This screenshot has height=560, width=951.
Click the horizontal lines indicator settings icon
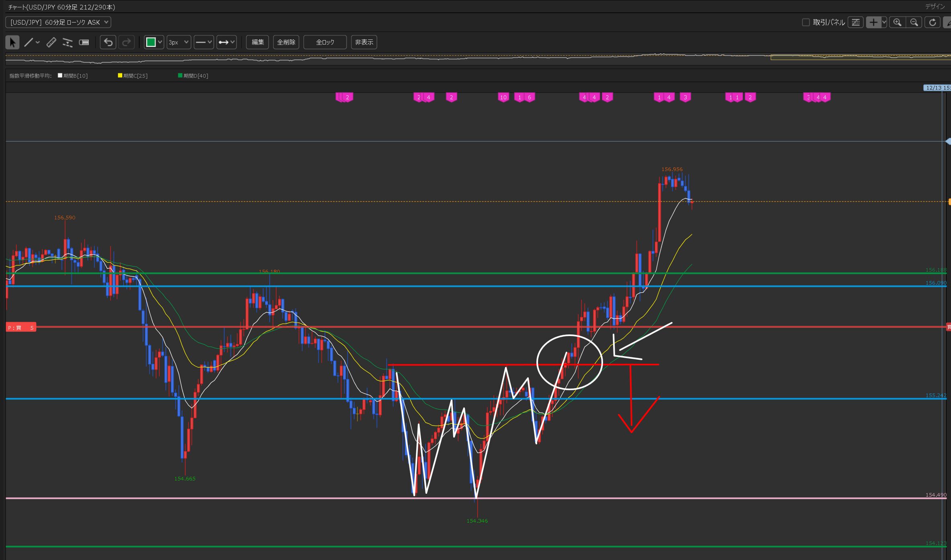click(856, 22)
